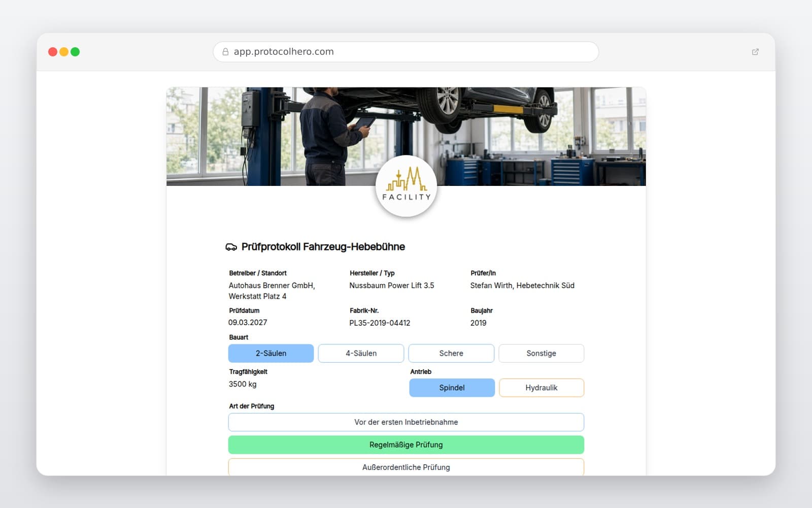Click the red close window button

pyautogui.click(x=53, y=52)
